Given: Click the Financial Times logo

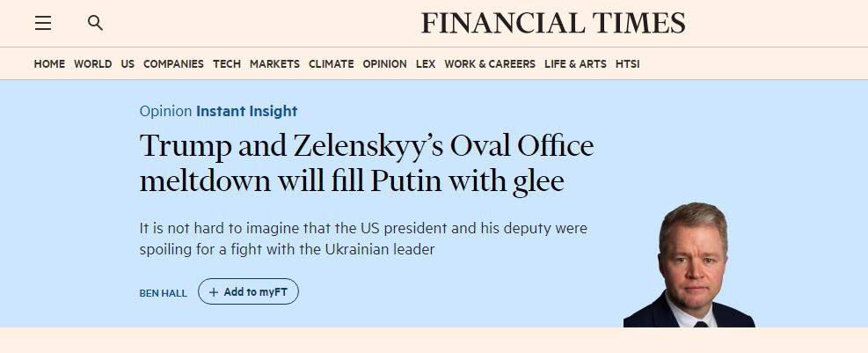Looking at the screenshot, I should [x=552, y=23].
